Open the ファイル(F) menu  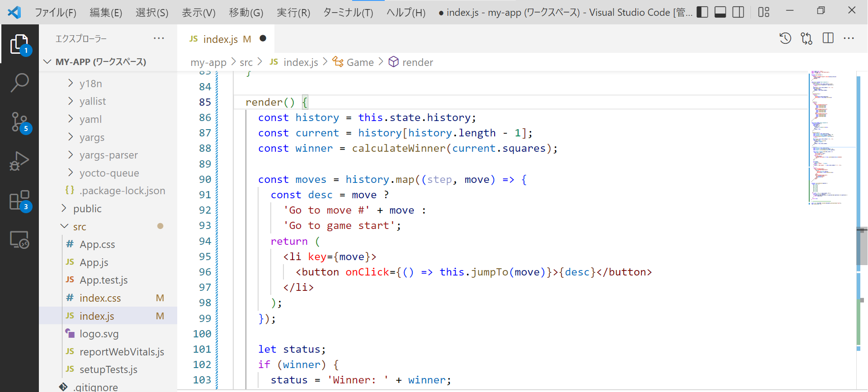click(x=56, y=12)
